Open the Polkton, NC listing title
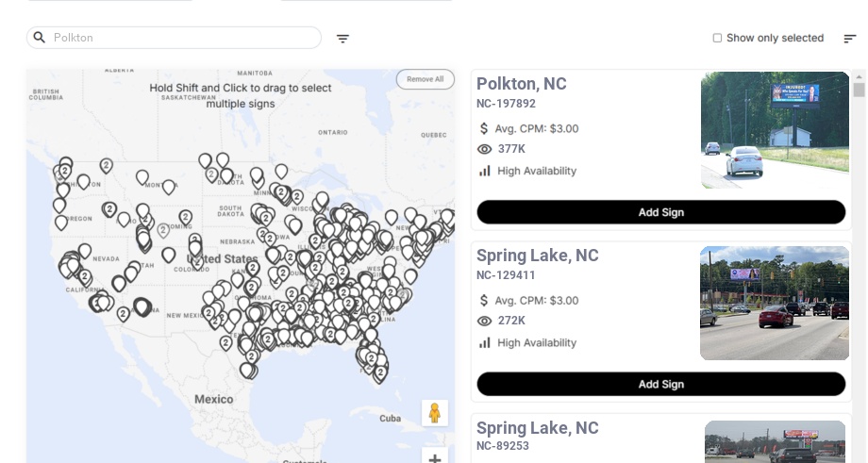This screenshot has height=463, width=868. [521, 84]
